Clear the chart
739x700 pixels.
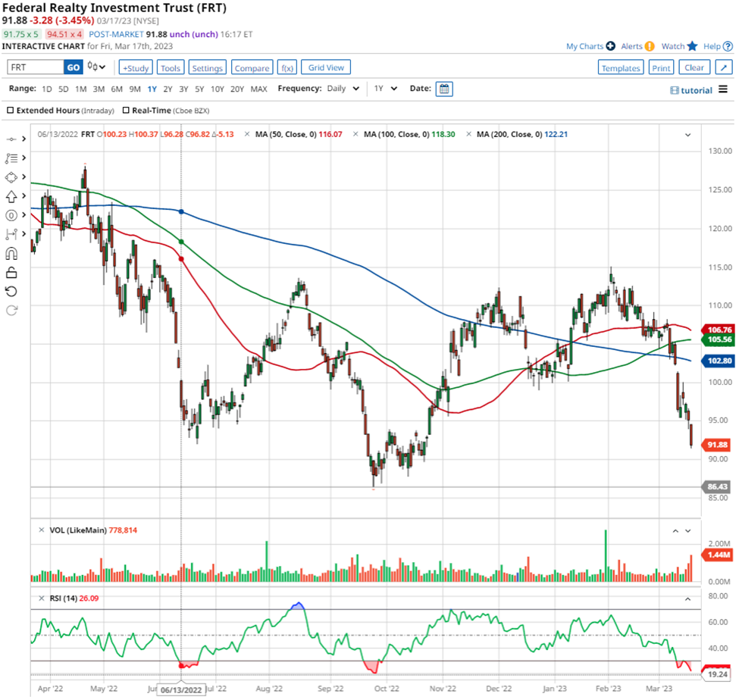click(694, 67)
